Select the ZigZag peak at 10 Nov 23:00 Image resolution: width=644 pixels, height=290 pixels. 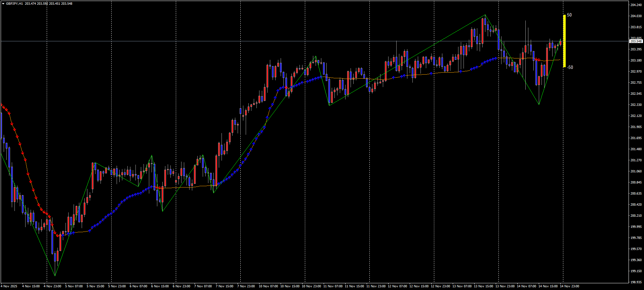[316, 56]
